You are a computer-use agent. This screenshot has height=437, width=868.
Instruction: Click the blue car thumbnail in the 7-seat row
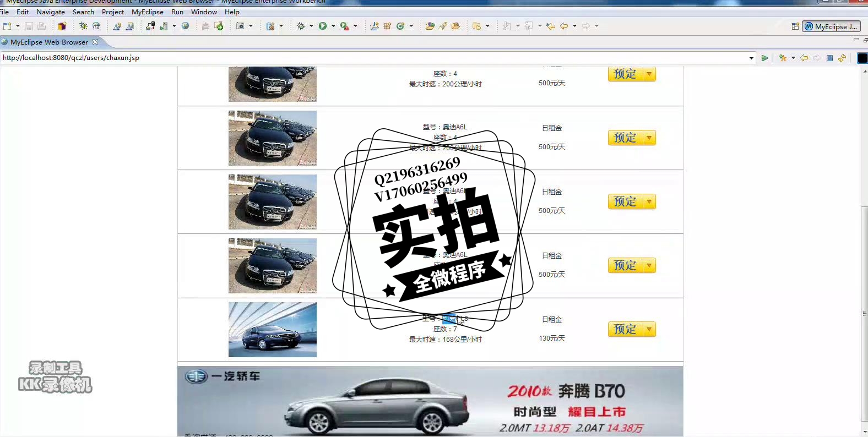click(273, 330)
